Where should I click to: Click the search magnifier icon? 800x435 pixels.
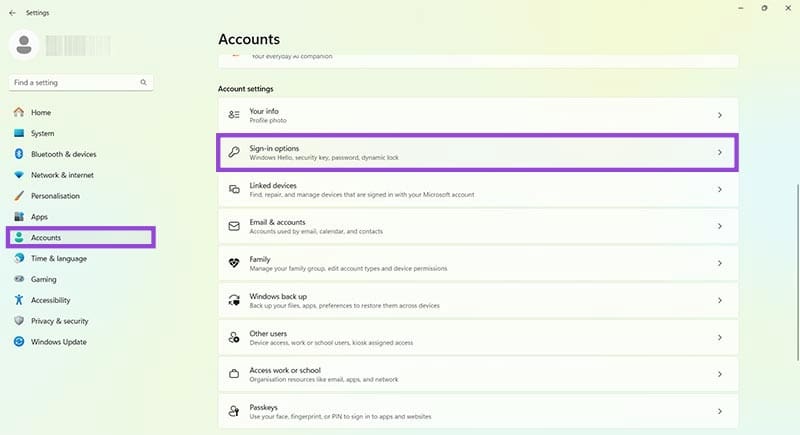144,82
